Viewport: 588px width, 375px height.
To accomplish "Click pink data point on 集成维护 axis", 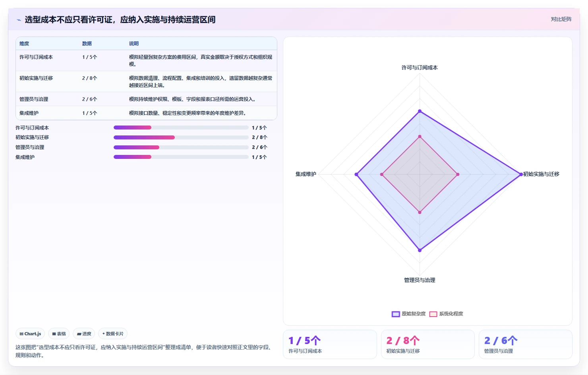I will click(382, 174).
